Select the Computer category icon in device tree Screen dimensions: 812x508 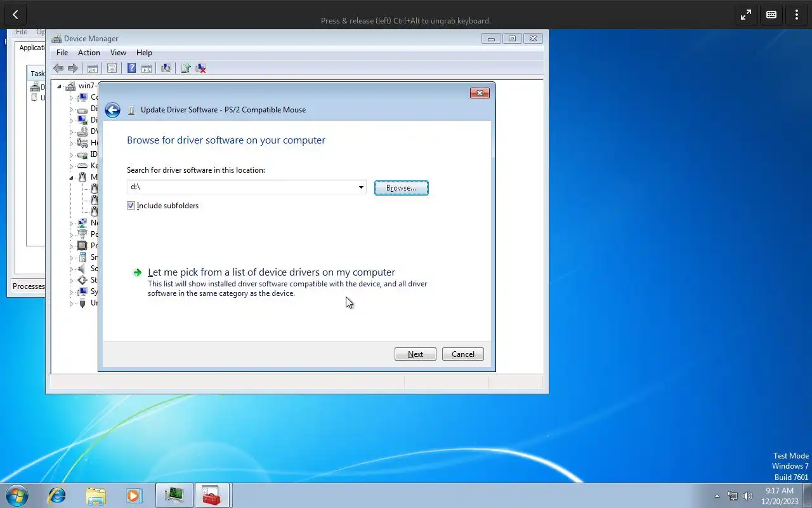pyautogui.click(x=82, y=97)
